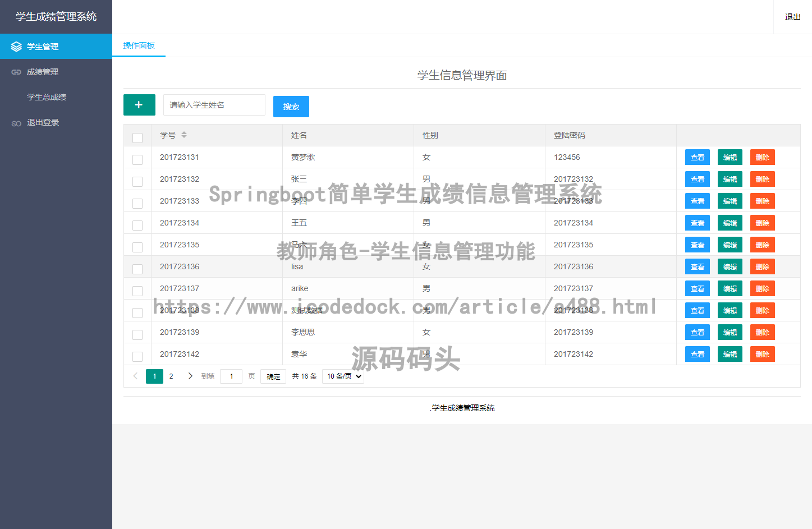Screen dimensions: 812x529
Task: Open the 10 条/页 page size dropdown
Action: point(343,376)
